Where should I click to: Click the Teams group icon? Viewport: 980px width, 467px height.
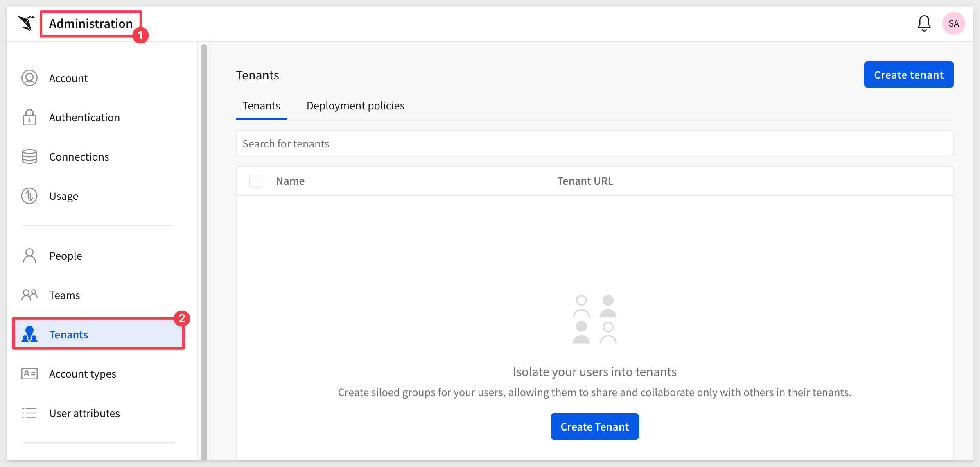pos(29,295)
